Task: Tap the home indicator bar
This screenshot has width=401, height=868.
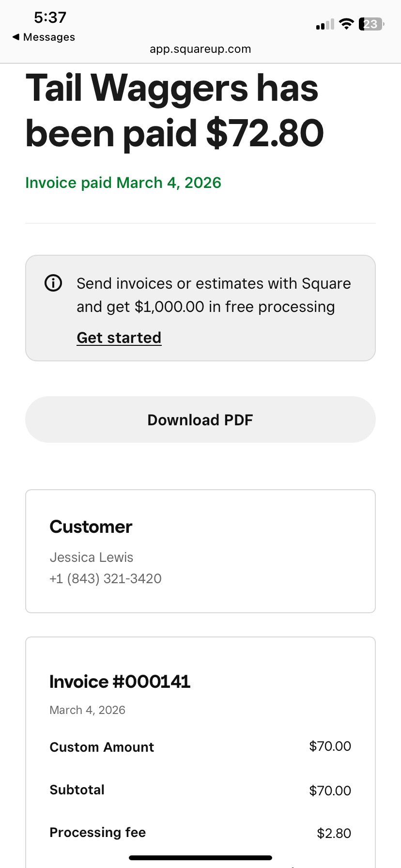Action: pyautogui.click(x=200, y=858)
